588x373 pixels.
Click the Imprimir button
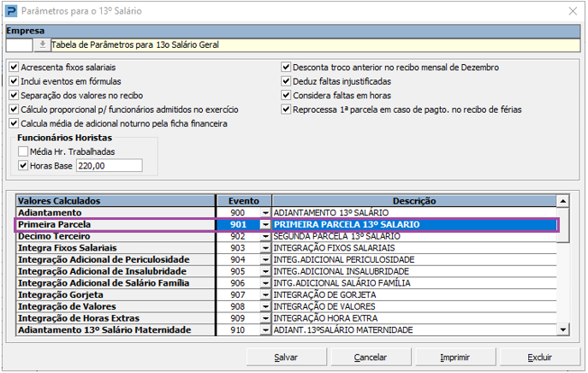[x=454, y=358]
